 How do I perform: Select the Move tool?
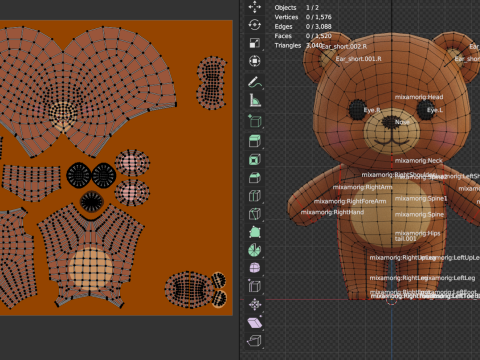coord(255,7)
